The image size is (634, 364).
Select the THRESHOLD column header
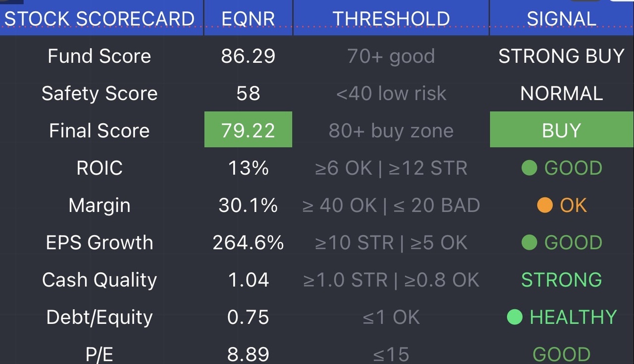tap(391, 18)
